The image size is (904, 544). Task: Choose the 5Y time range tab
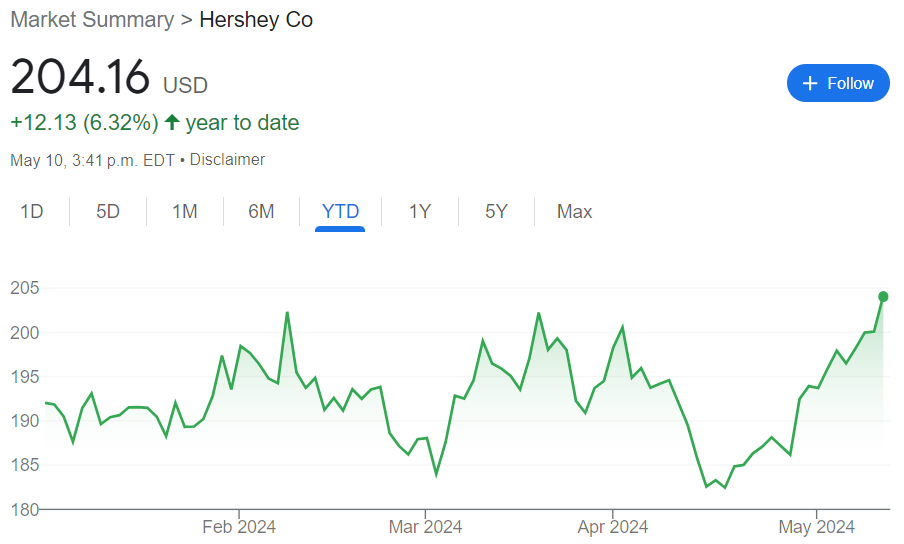[496, 211]
